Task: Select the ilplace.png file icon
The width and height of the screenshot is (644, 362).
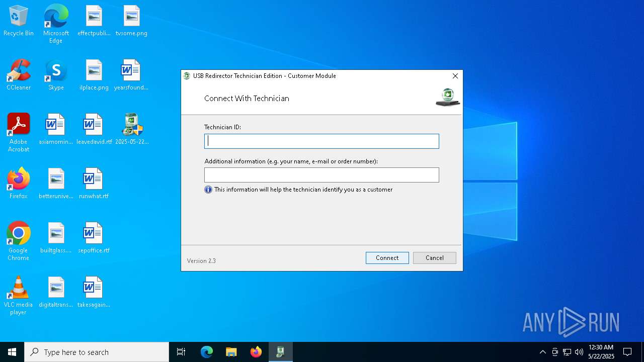Action: pos(94,75)
